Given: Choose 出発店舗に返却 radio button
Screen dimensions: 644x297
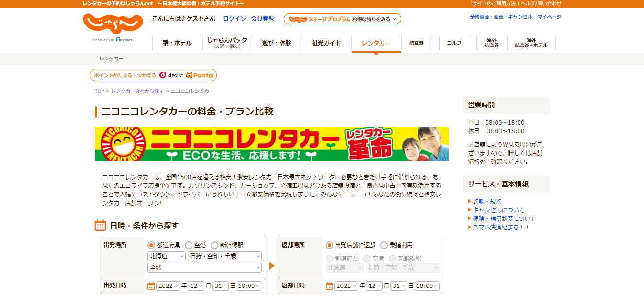Looking at the screenshot, I should point(329,245).
